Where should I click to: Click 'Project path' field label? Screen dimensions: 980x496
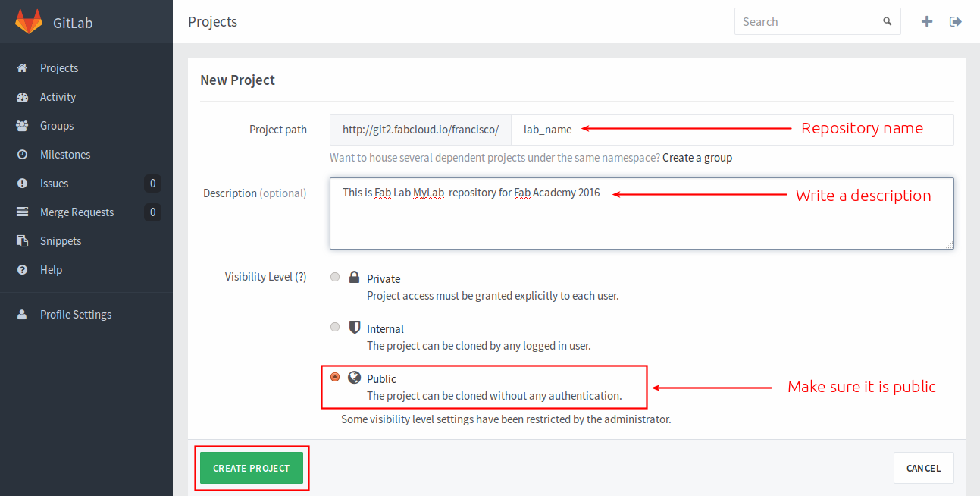[278, 130]
